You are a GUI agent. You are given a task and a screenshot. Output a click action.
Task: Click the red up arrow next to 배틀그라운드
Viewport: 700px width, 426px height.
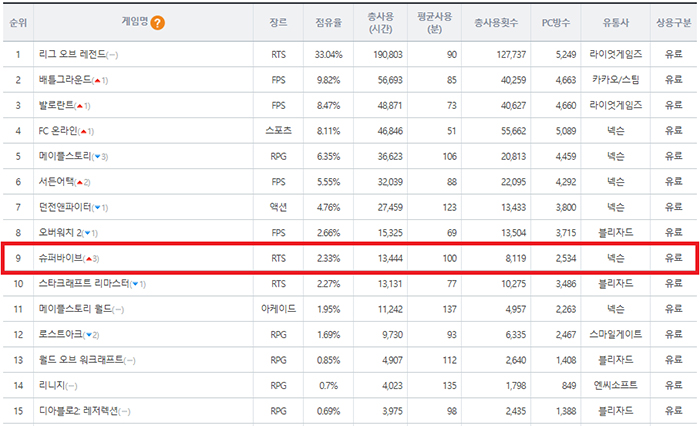point(100,79)
